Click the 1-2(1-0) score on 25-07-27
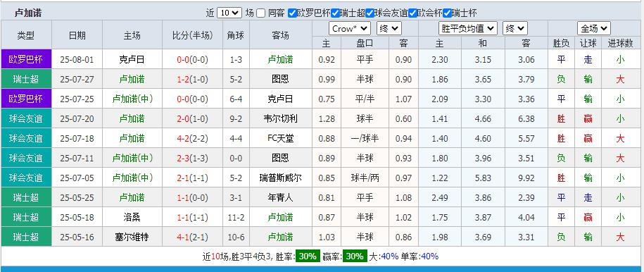This screenshot has width=644, height=272. pyautogui.click(x=192, y=79)
